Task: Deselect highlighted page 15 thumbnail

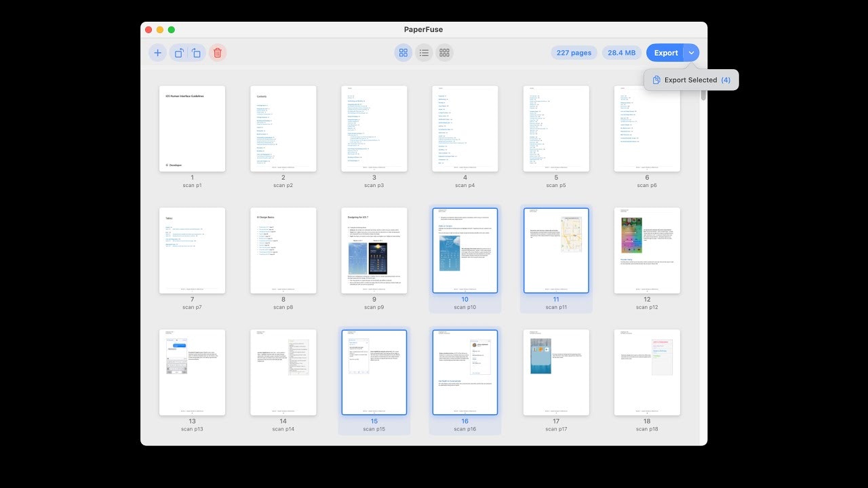Action: pos(374,373)
